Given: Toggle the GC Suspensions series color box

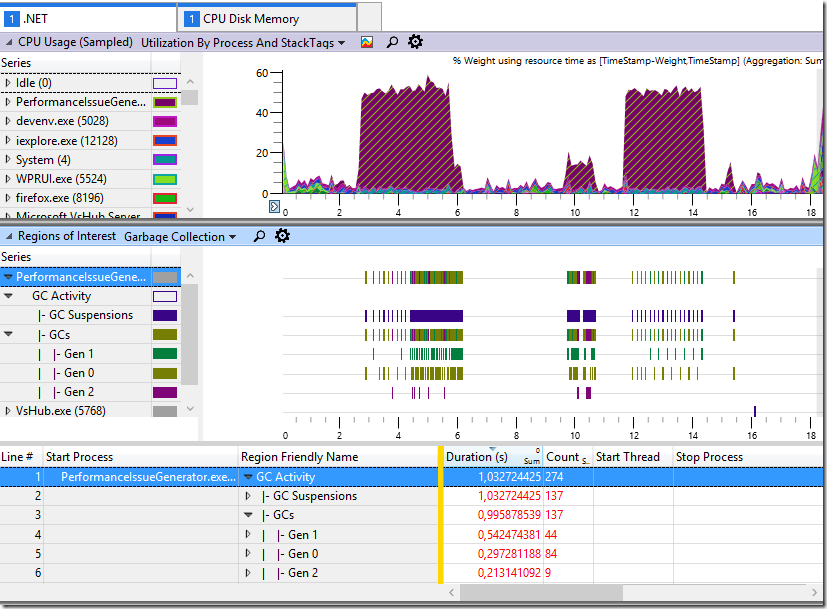Looking at the screenshot, I should pyautogui.click(x=165, y=315).
